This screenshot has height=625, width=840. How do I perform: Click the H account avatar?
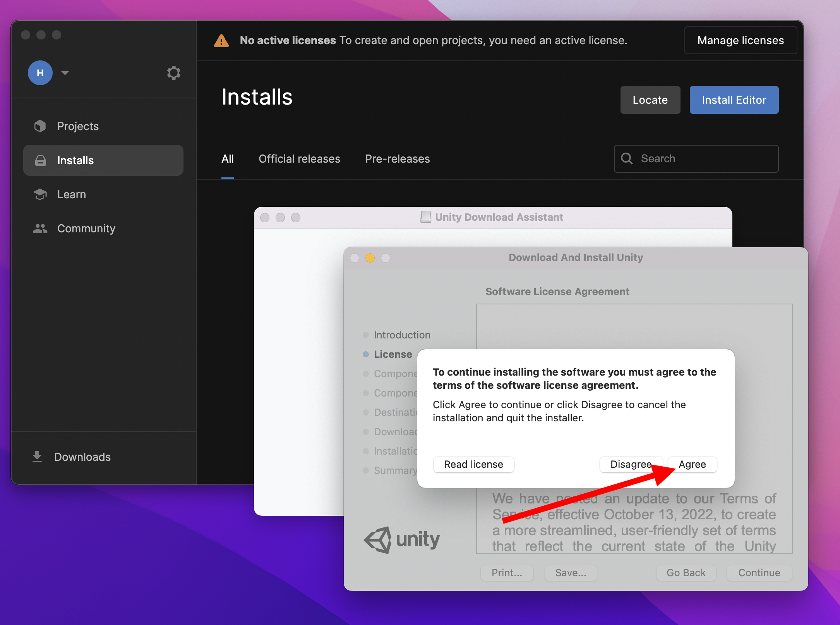pos(40,73)
